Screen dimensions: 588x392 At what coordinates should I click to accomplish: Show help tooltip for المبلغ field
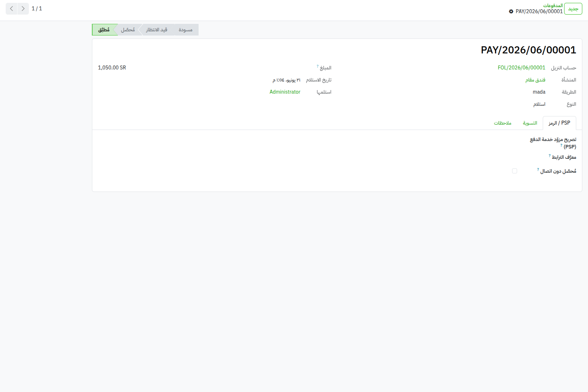[x=318, y=66]
